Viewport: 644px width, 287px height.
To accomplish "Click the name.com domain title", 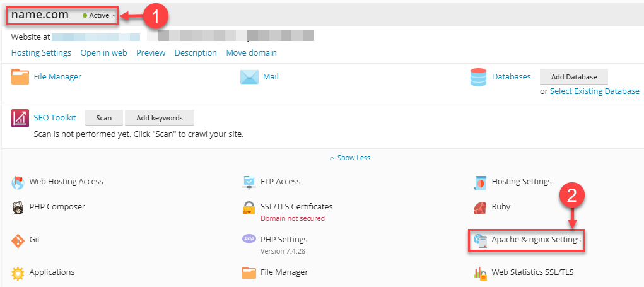I will pos(40,15).
